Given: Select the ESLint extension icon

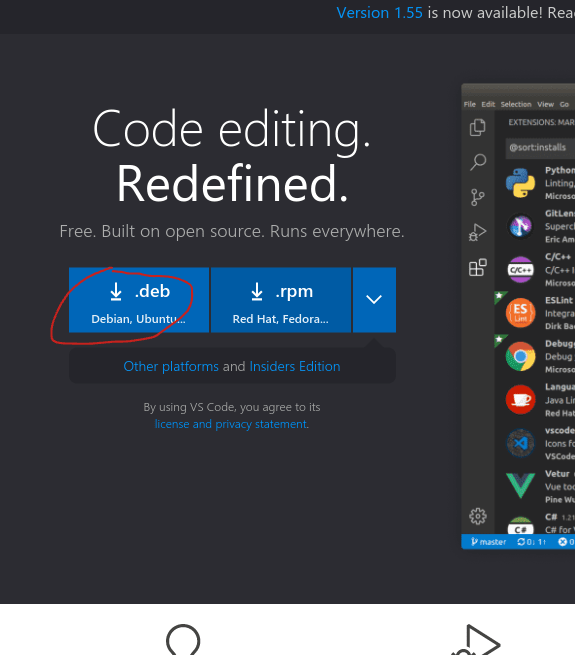Looking at the screenshot, I should pyautogui.click(x=520, y=313).
